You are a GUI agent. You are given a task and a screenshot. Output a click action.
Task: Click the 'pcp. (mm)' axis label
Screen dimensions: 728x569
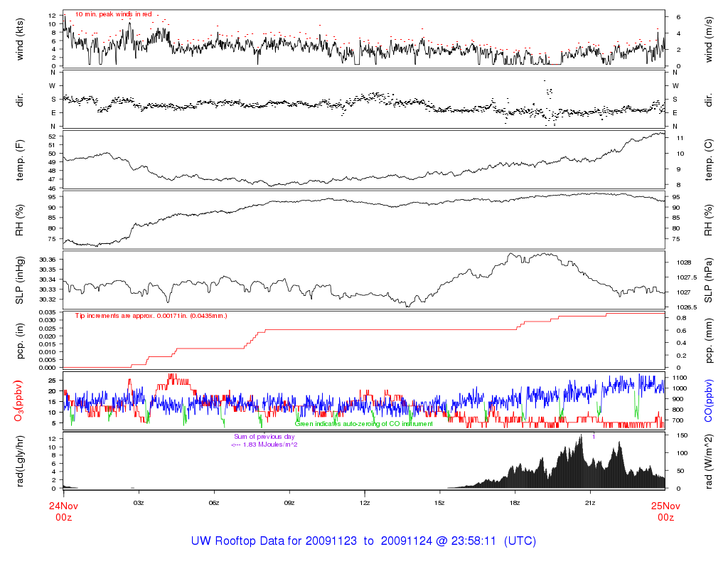pos(708,341)
